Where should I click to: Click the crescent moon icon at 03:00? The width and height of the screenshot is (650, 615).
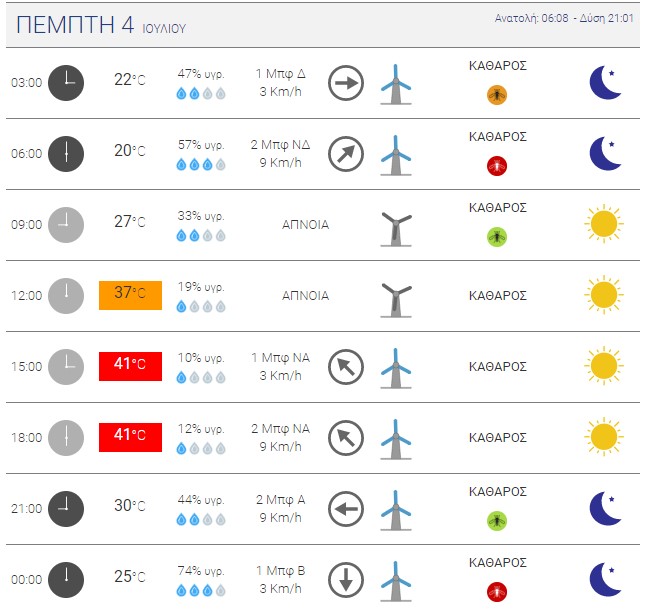[x=604, y=82]
